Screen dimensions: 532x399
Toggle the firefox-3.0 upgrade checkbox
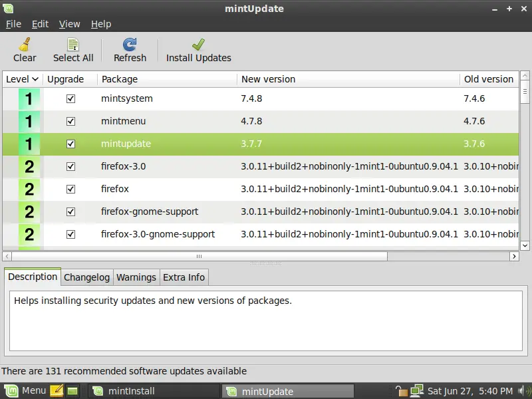[x=70, y=166]
